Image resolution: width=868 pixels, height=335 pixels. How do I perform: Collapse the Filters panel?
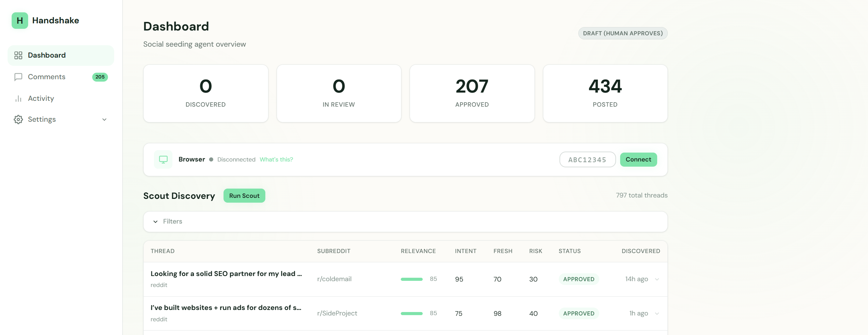[x=155, y=222]
